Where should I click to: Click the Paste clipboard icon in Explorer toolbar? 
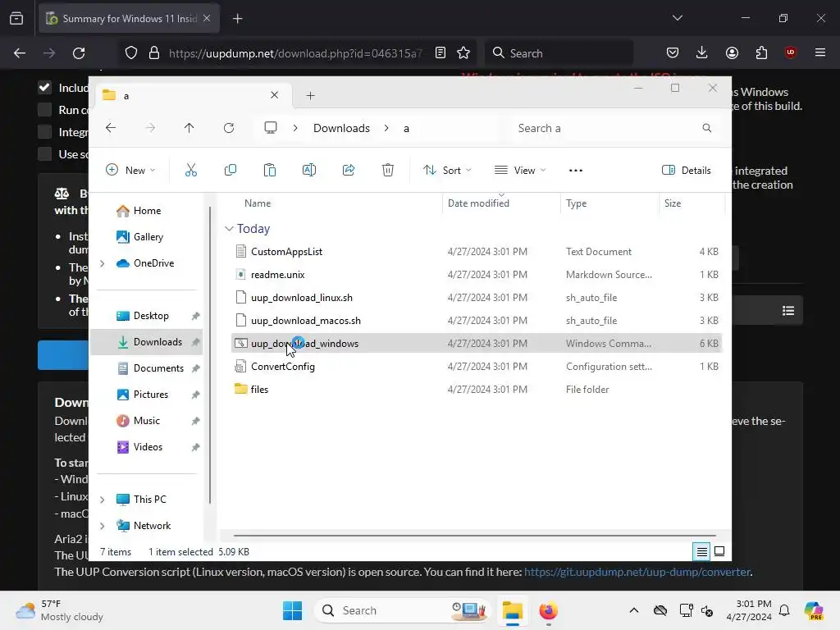pos(269,171)
